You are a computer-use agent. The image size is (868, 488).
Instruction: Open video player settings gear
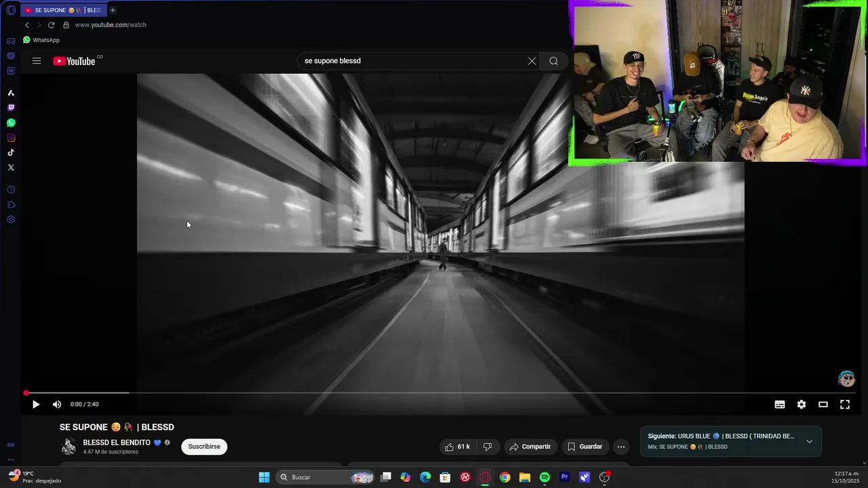(802, 405)
